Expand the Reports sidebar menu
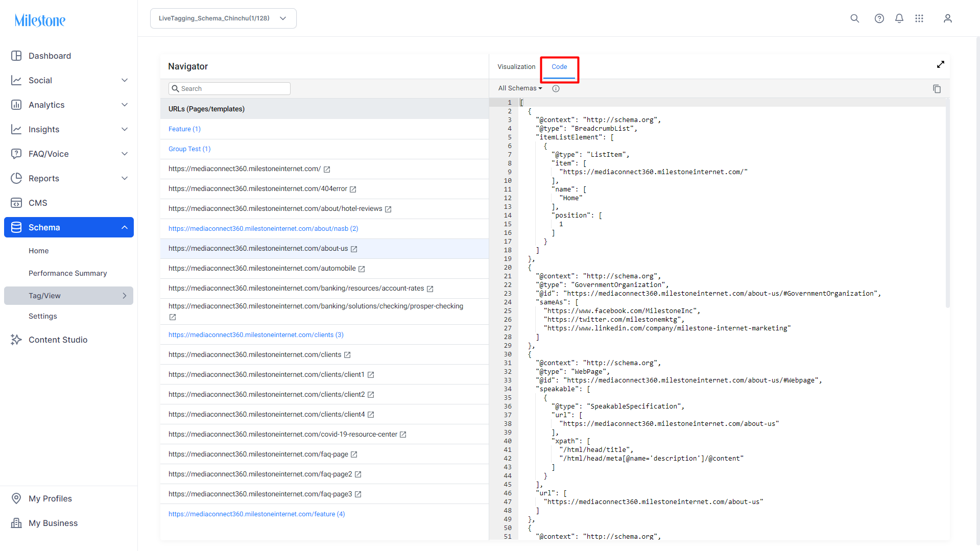 [125, 178]
